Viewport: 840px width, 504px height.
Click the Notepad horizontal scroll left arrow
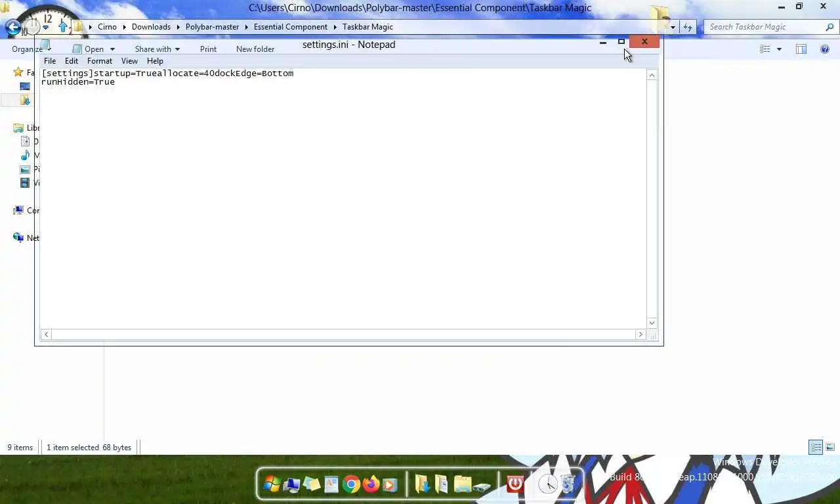[x=46, y=335]
